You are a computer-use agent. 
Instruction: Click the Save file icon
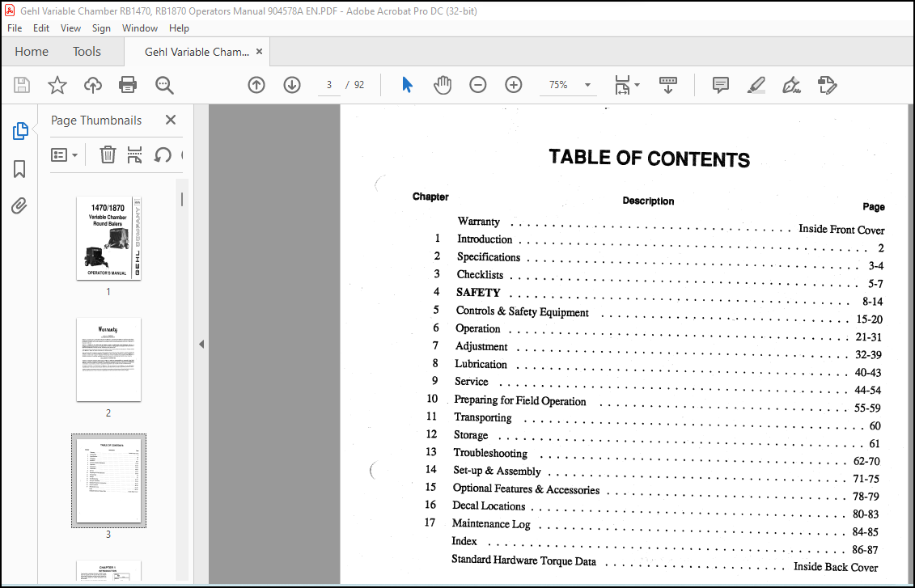22,85
